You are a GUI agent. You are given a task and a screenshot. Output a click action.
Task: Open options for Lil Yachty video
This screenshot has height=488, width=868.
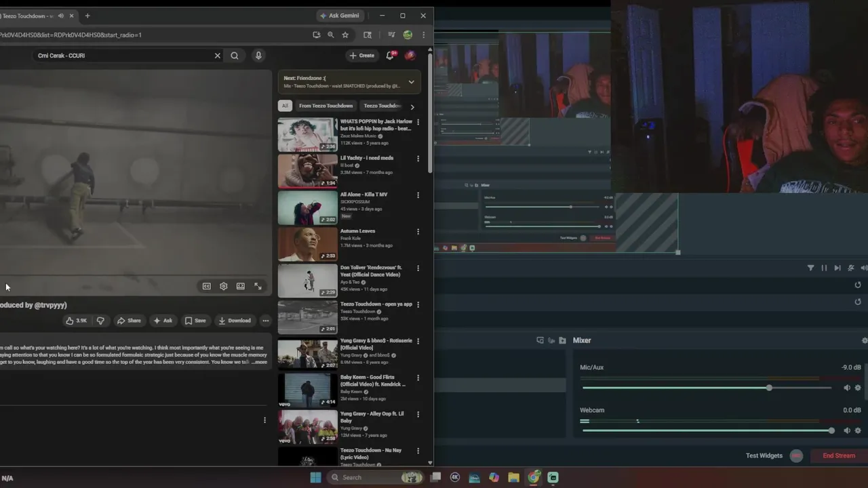[x=418, y=159]
